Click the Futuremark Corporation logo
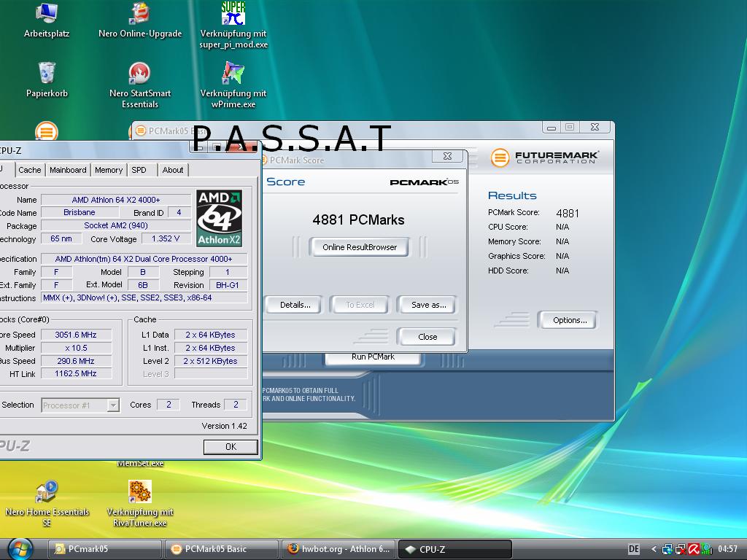Image resolution: width=747 pixels, height=560 pixels. (x=544, y=157)
